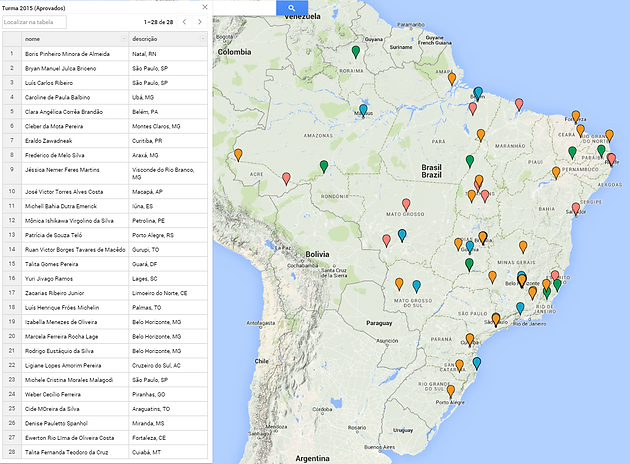Select row Michele Cristina Morales Malagodi
Image resolution: width=630 pixels, height=464 pixels.
point(105,380)
